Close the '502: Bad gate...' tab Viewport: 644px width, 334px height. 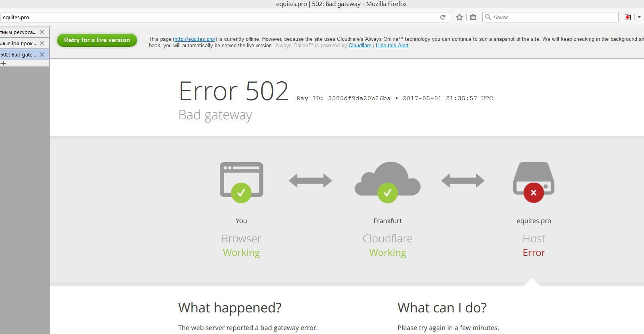42,54
